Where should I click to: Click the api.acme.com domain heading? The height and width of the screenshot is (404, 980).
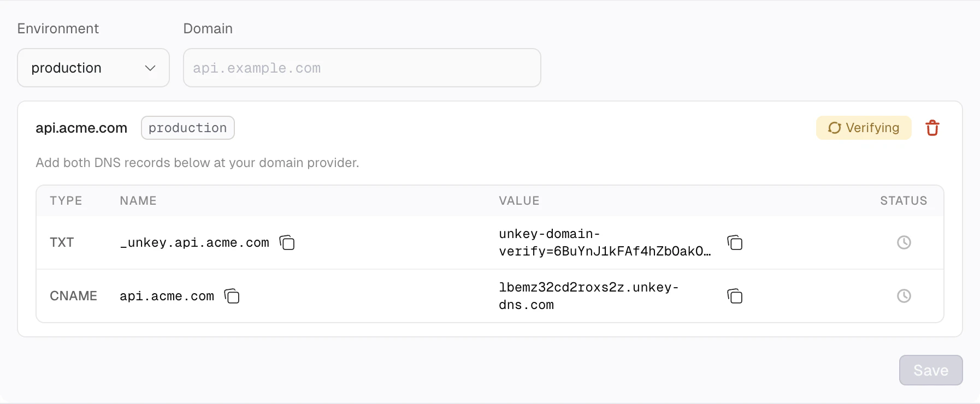click(x=81, y=128)
